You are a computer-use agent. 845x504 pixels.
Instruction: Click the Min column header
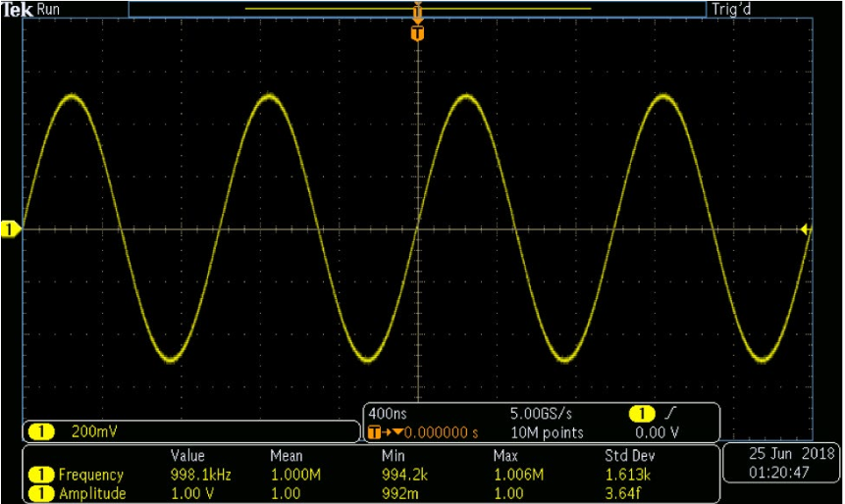393,456
